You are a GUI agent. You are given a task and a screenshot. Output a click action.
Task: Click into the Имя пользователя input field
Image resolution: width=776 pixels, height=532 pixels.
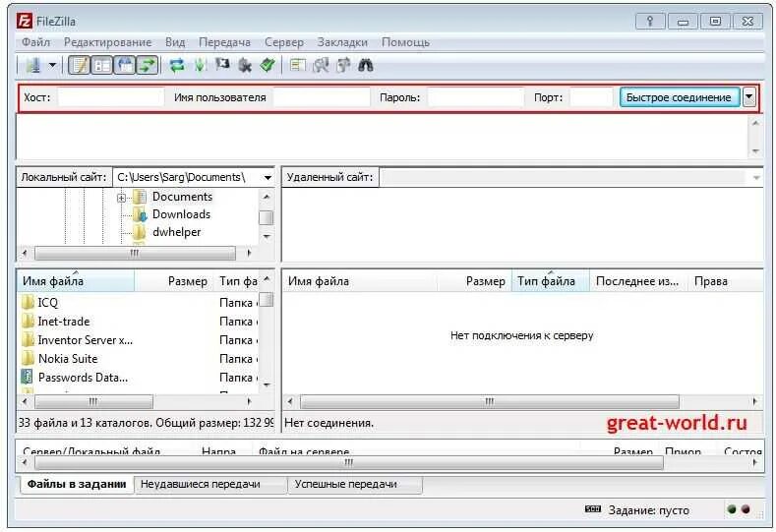coord(322,97)
